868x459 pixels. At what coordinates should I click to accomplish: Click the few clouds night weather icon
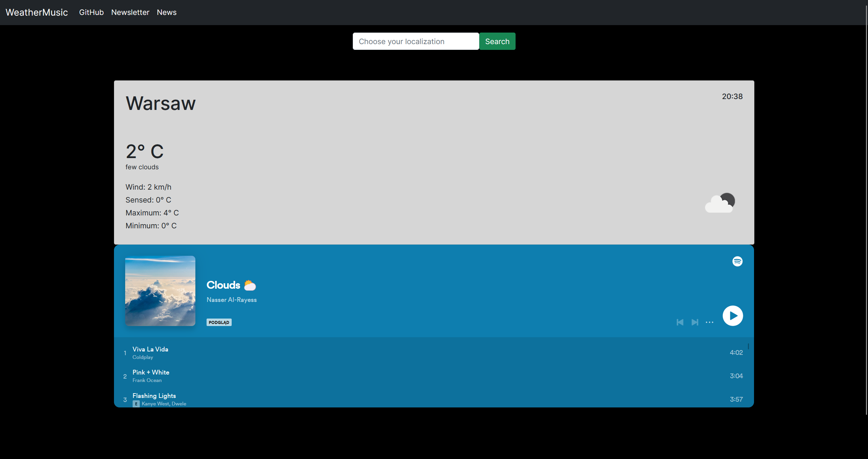coord(720,203)
